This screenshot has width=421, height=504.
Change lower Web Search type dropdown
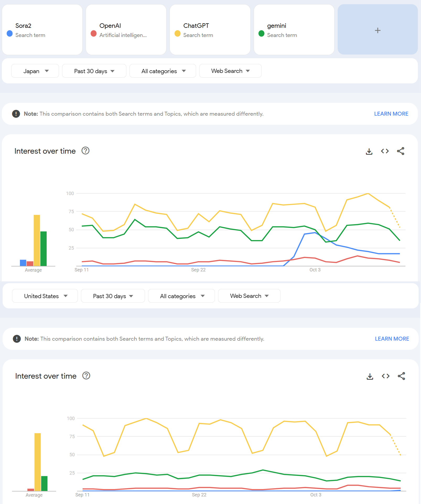click(249, 296)
